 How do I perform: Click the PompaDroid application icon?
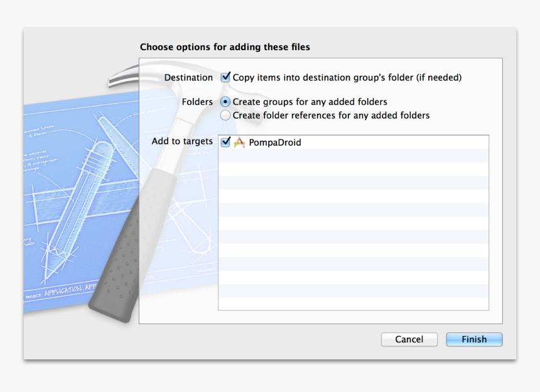239,142
